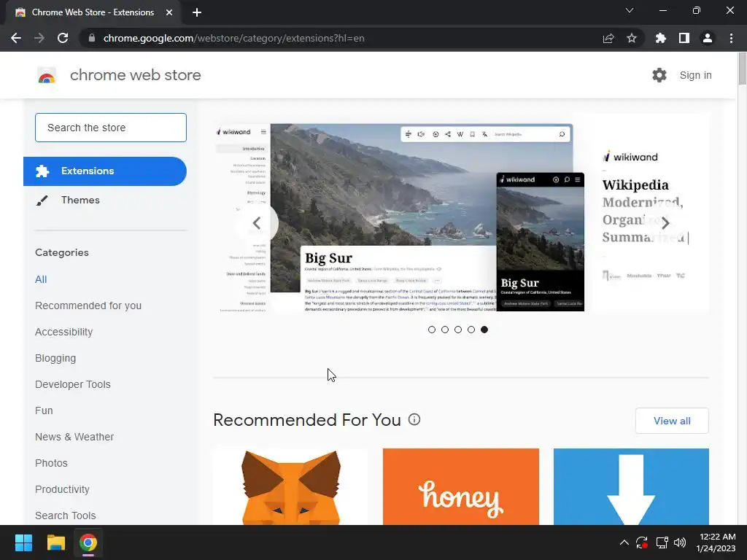The image size is (747, 560).
Task: Click the Sign in link
Action: pos(695,75)
